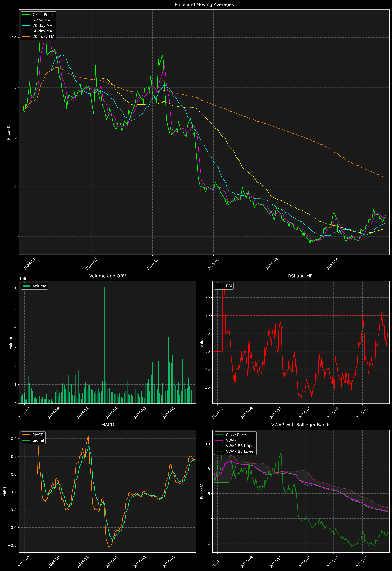Click the '1e6' scale notation above volume chart

(x=23, y=279)
